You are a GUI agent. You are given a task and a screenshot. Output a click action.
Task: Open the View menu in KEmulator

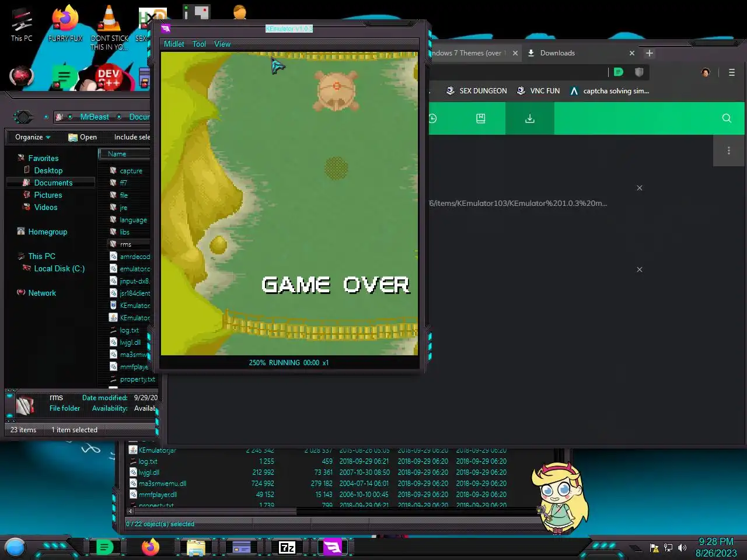pyautogui.click(x=222, y=44)
